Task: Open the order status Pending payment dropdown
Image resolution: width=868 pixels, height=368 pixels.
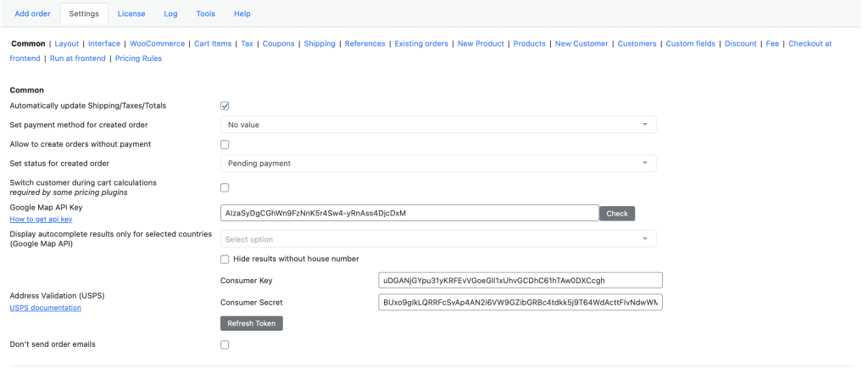Action: [x=437, y=163]
